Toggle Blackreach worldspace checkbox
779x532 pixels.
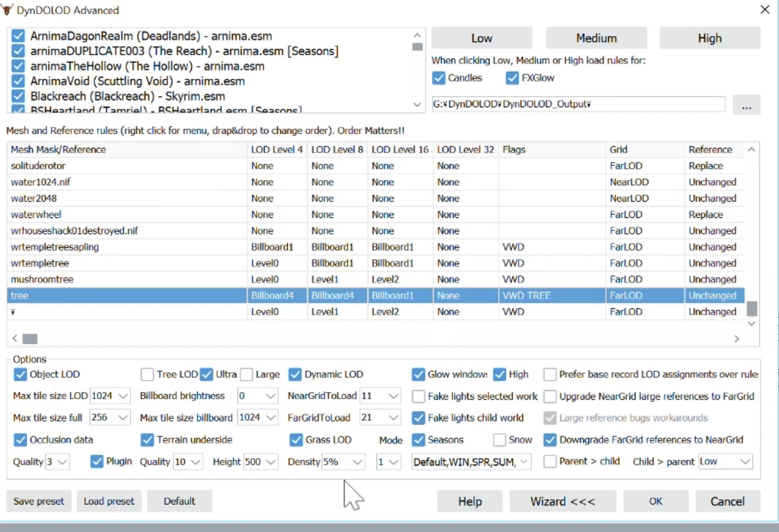point(18,96)
